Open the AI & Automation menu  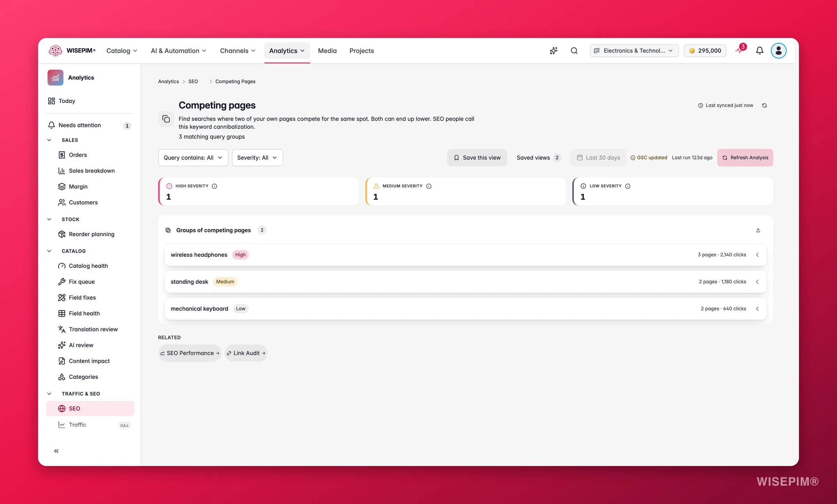pyautogui.click(x=178, y=51)
